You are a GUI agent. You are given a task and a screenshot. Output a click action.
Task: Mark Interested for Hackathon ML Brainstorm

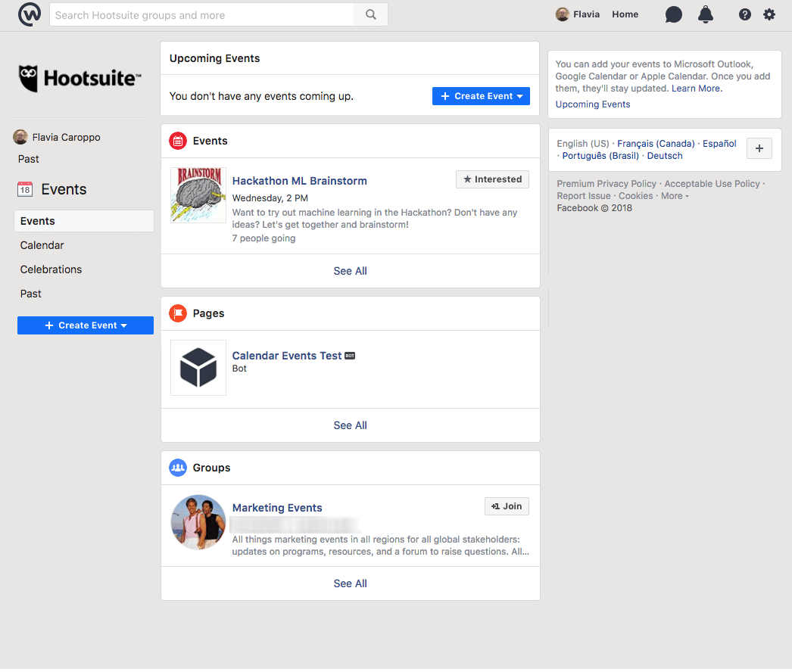click(x=492, y=179)
